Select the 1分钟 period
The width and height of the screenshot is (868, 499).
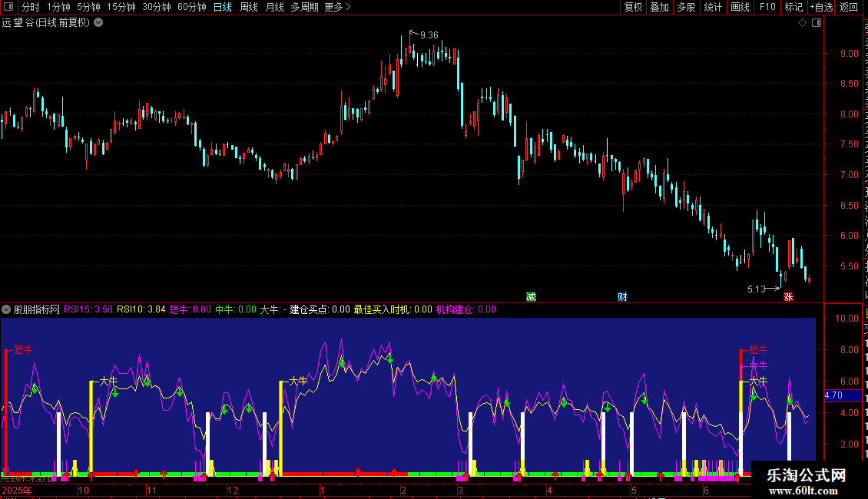click(58, 7)
